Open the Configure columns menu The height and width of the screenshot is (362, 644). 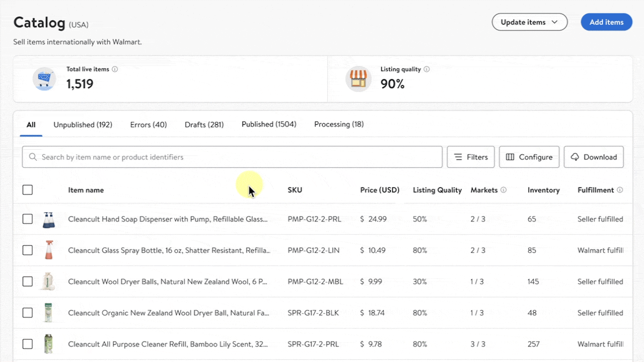coord(529,157)
